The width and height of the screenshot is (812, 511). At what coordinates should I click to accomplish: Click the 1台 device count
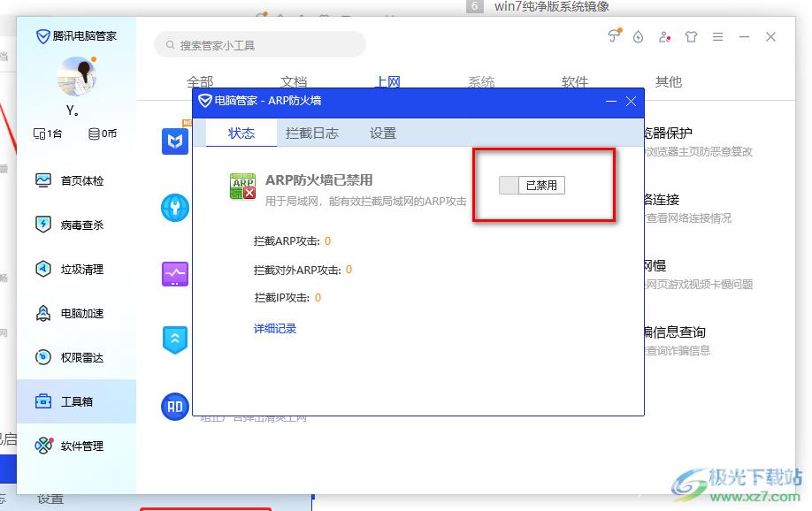click(x=48, y=133)
